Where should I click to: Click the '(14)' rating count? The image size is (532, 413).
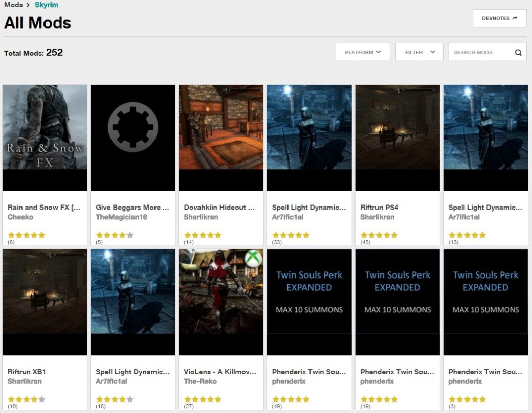(x=189, y=242)
